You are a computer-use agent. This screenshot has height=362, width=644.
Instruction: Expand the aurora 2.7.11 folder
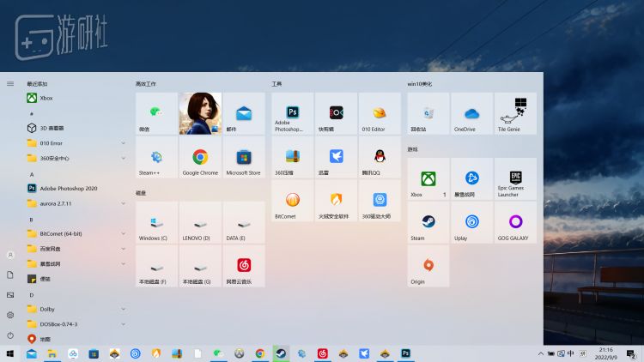coord(76,203)
